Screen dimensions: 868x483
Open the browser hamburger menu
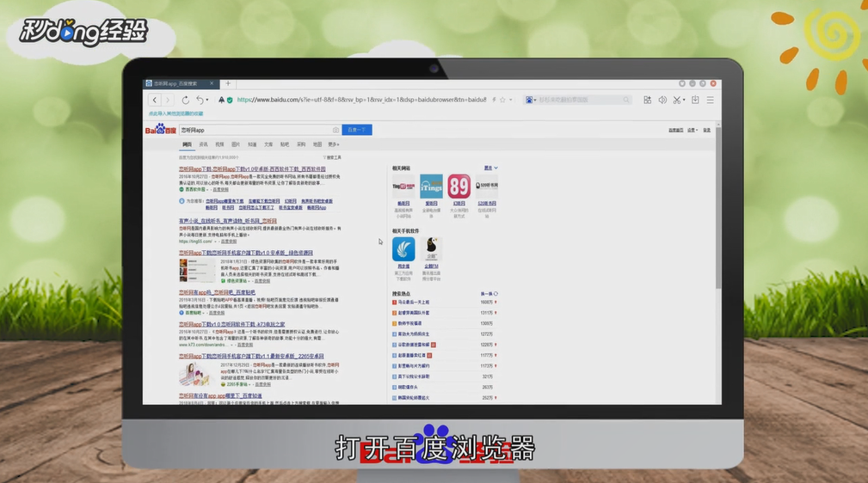[x=711, y=101]
